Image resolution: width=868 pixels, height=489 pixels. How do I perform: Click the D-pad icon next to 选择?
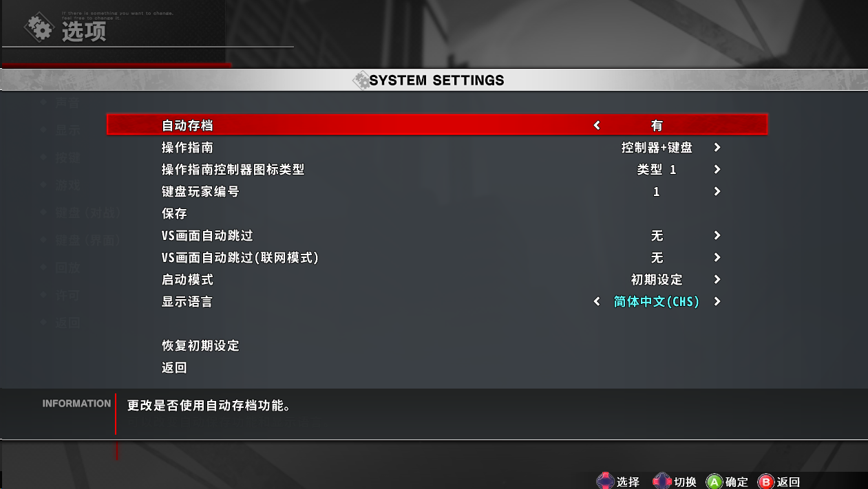604,481
